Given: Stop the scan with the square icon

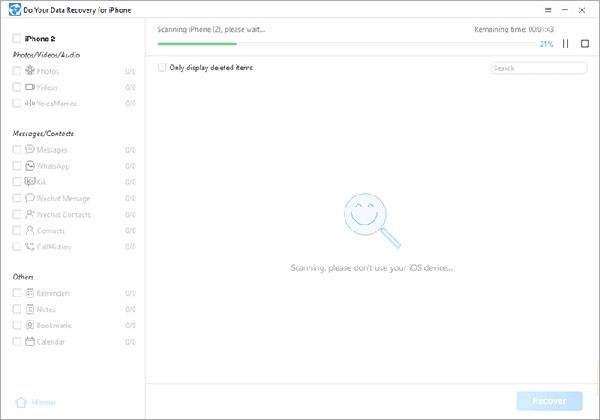Looking at the screenshot, I should tap(585, 44).
